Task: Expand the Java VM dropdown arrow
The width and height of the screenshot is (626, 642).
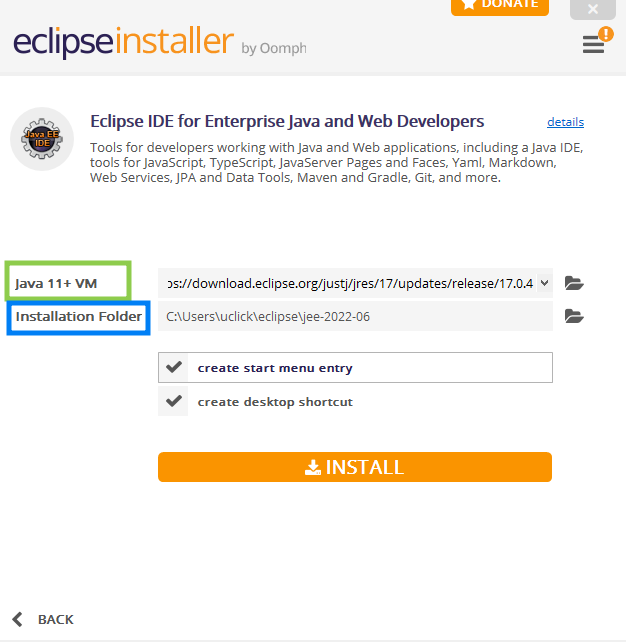Action: point(545,283)
